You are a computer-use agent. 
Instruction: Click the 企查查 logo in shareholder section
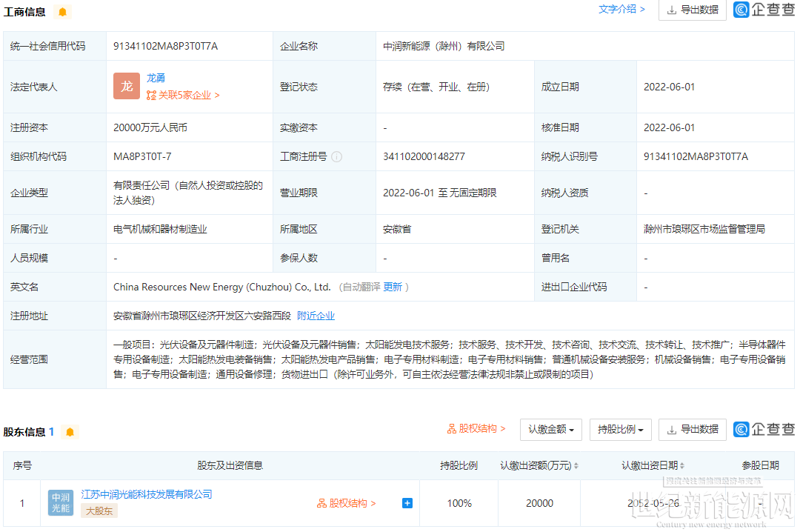point(764,429)
